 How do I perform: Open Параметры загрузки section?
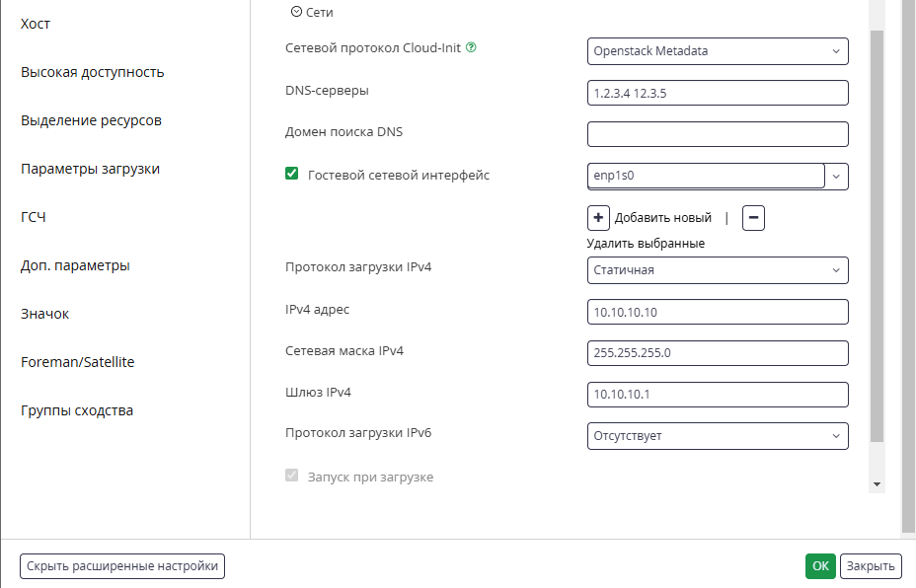tap(90, 169)
